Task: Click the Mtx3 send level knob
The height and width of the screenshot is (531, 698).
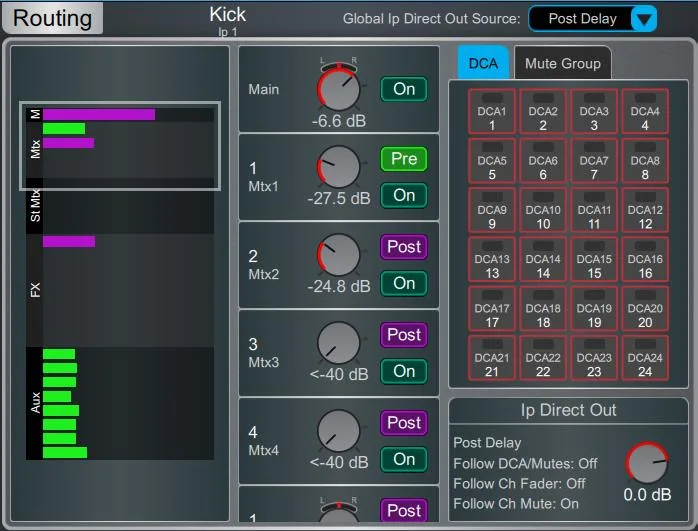Action: click(339, 343)
